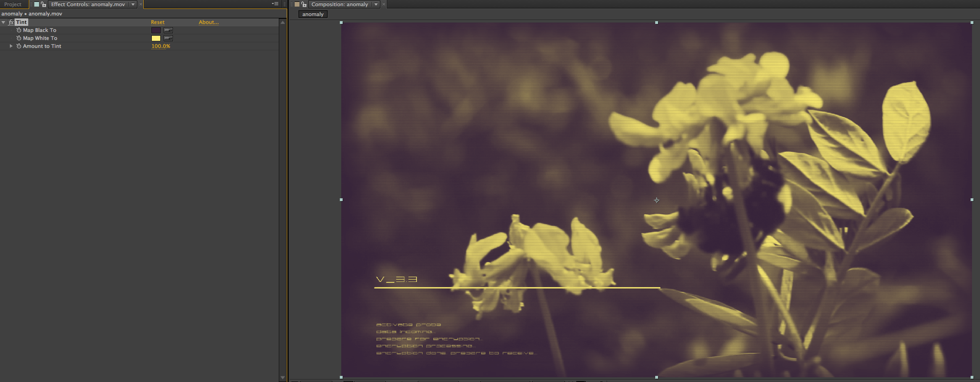Open the Effect Controls panel menu
The width and height of the screenshot is (980, 382).
pyautogui.click(x=275, y=4)
